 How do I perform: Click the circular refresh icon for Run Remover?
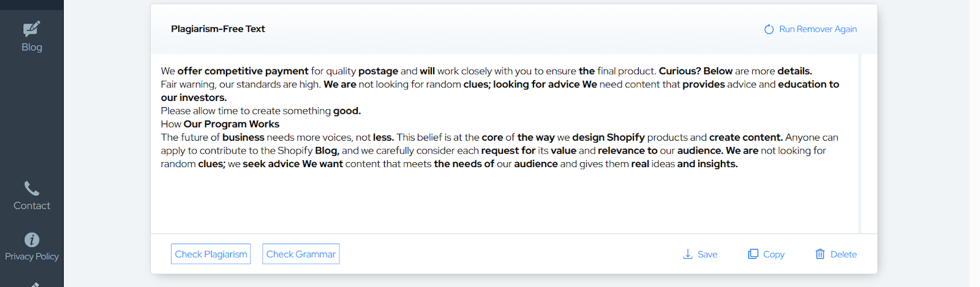click(x=769, y=29)
